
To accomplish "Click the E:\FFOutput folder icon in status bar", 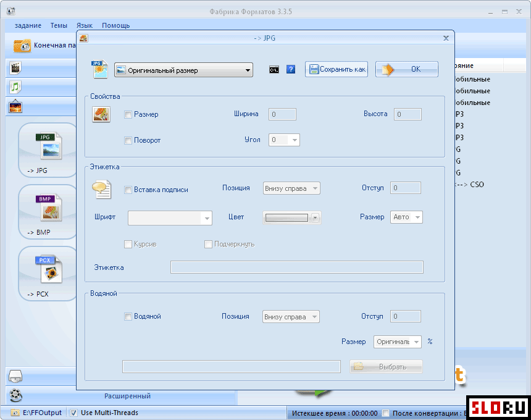I will 15,413.
